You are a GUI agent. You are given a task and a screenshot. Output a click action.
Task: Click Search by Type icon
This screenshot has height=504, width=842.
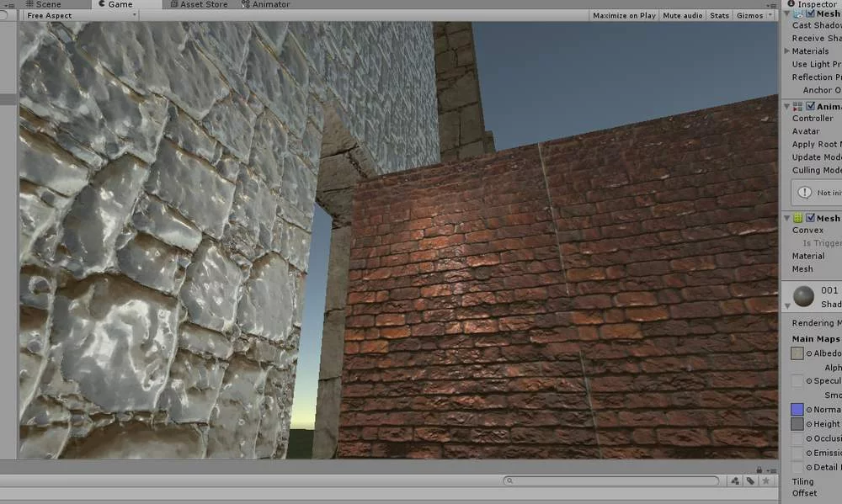click(x=734, y=480)
